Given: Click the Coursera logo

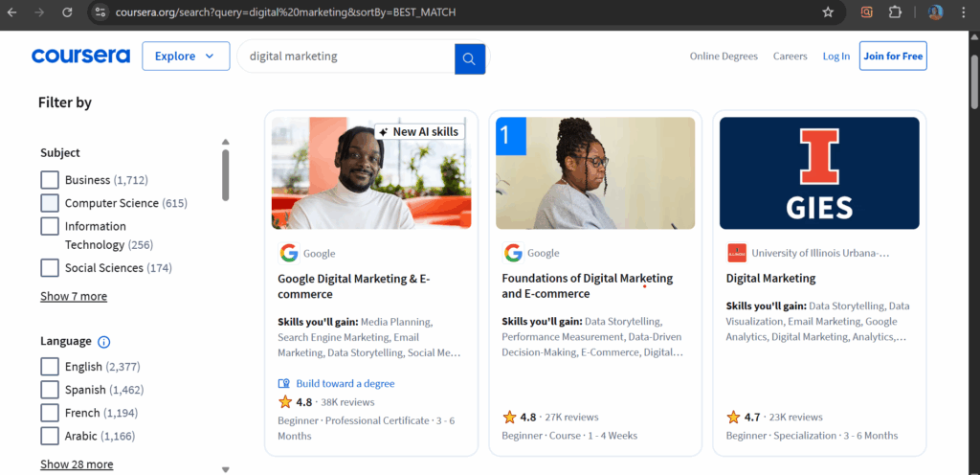Looking at the screenshot, I should click(81, 57).
